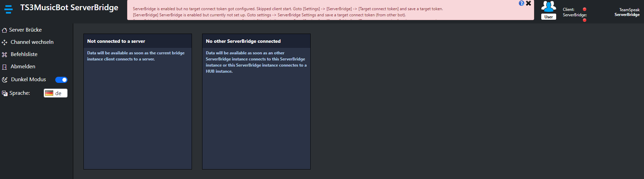Open the Server Brücke menu item
The height and width of the screenshot is (179, 644).
25,30
